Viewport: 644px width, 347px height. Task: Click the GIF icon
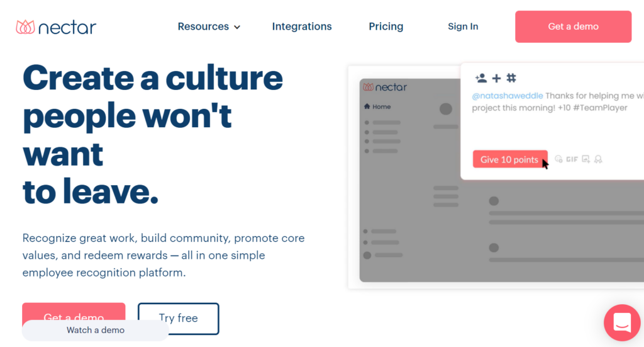tap(572, 159)
